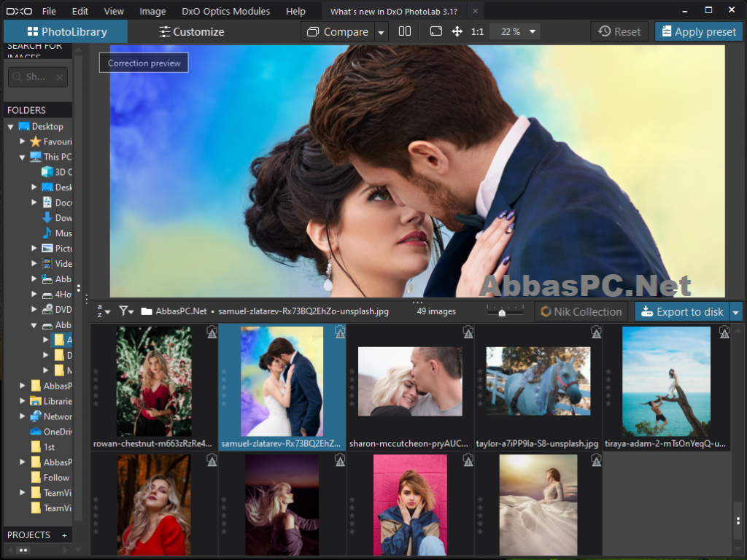
Task: Open the DxO Optics Modules menu
Action: coord(226,11)
